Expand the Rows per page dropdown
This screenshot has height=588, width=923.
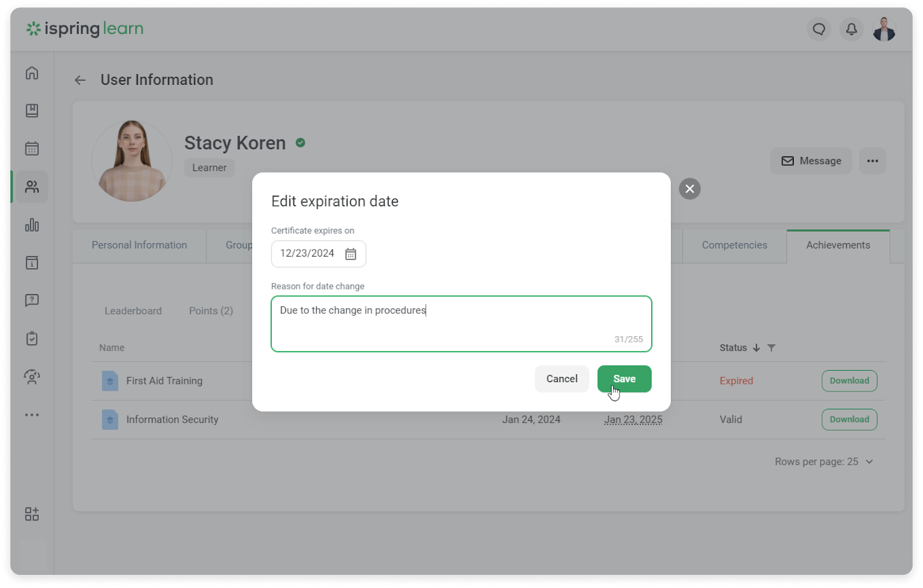coord(869,462)
